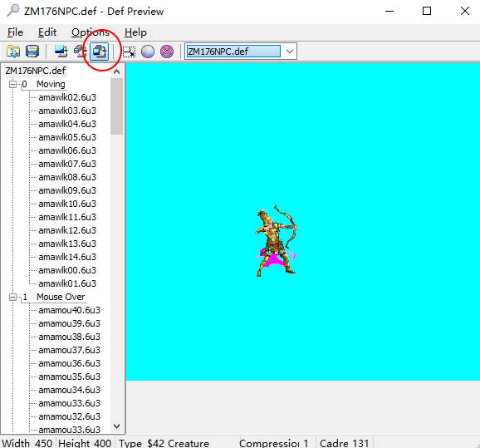This screenshot has width=480, height=448.
Task: Select frame amawlk02.6u3
Action: [67, 97]
